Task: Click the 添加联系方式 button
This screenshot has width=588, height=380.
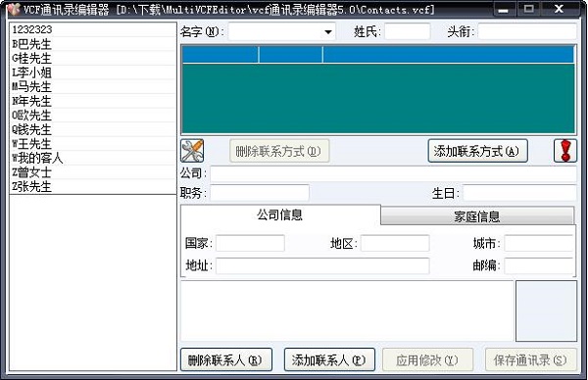Action: [x=478, y=151]
